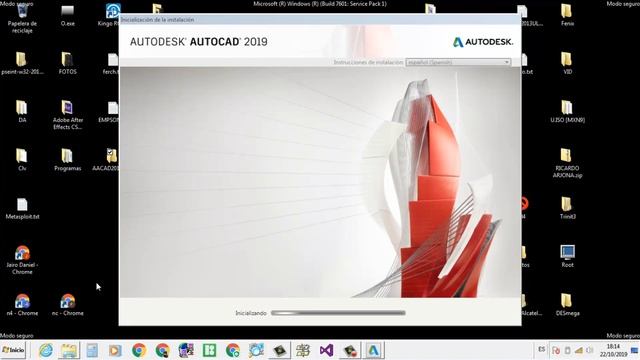Viewport: 640px width, 360px height.
Task: Select the VID folder on desktop
Action: tap(567, 63)
